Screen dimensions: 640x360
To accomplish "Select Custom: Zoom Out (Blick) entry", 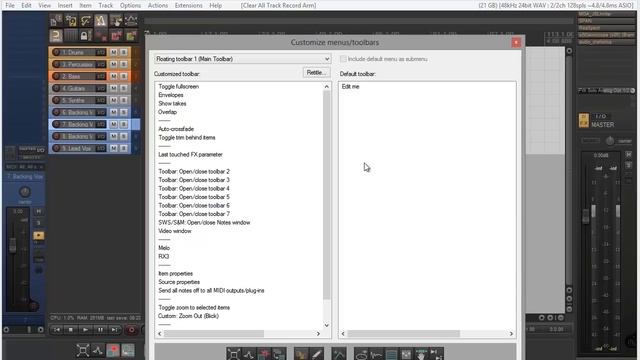I will (x=188, y=316).
